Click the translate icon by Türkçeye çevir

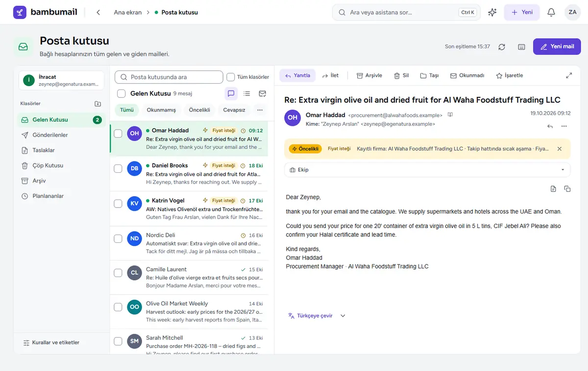[291, 316]
